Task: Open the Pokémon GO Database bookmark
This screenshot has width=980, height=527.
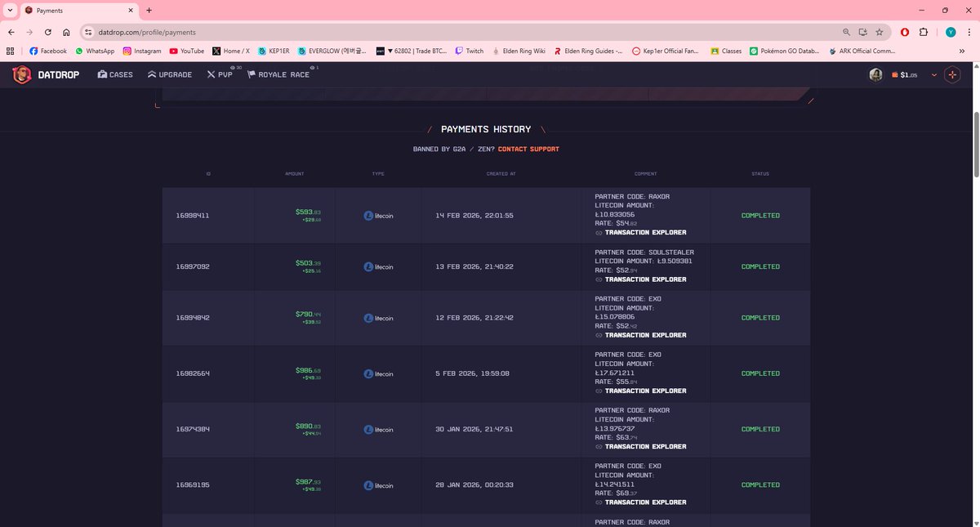Action: tap(784, 51)
